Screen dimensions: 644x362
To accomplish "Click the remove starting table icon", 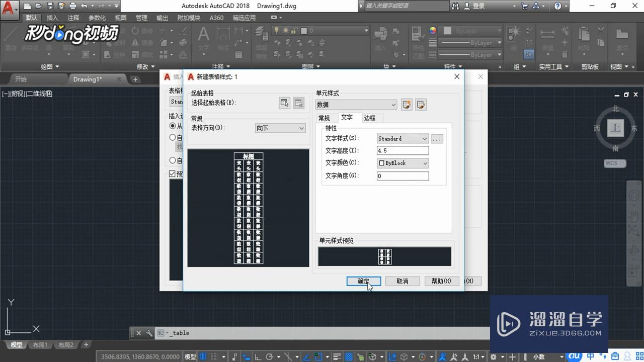I will pyautogui.click(x=299, y=103).
